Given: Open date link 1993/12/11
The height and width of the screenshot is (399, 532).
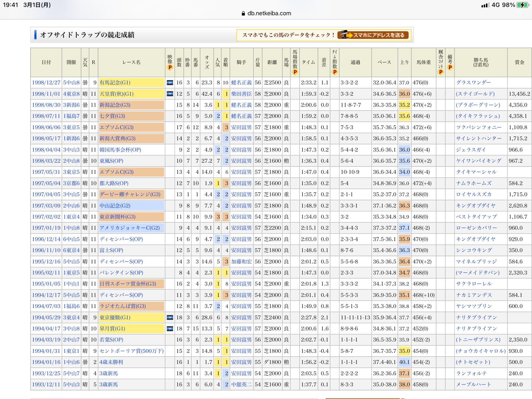Looking at the screenshot, I should tap(46, 384).
